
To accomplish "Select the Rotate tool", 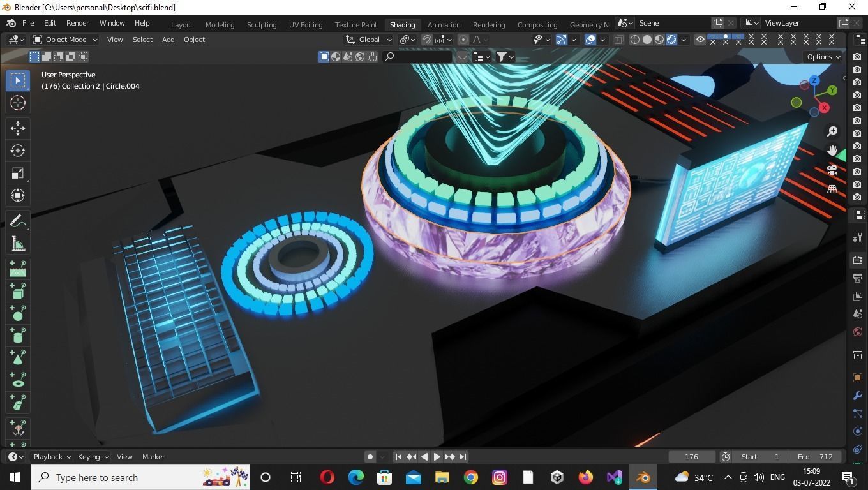I will tap(17, 151).
